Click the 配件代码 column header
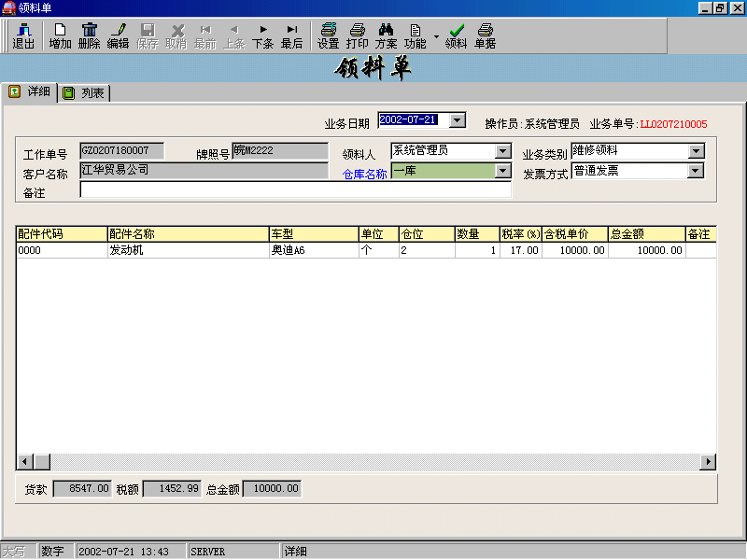 pyautogui.click(x=62, y=234)
